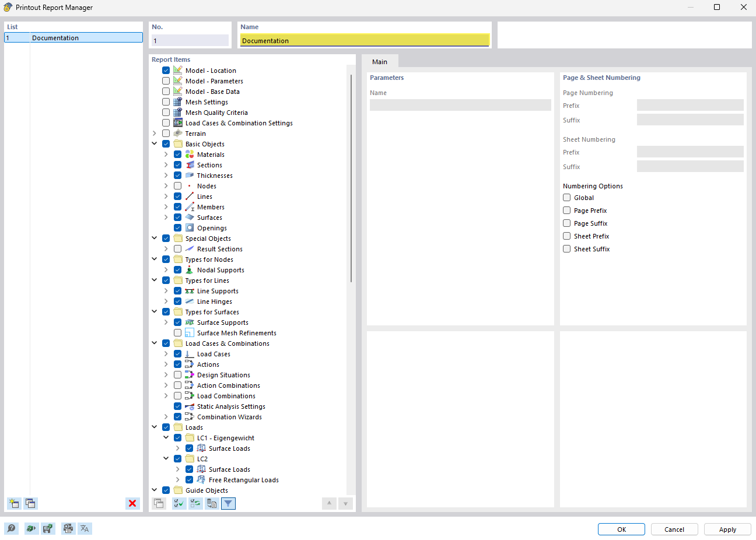Viewport: 756px width, 540px height.
Task: Click the Mesh Settings icon
Action: point(178,102)
